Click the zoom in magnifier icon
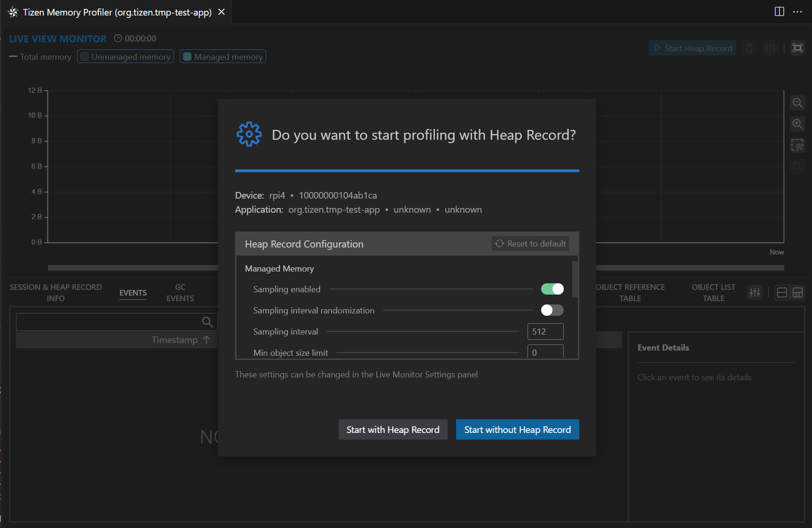The height and width of the screenshot is (528, 812). [797, 124]
